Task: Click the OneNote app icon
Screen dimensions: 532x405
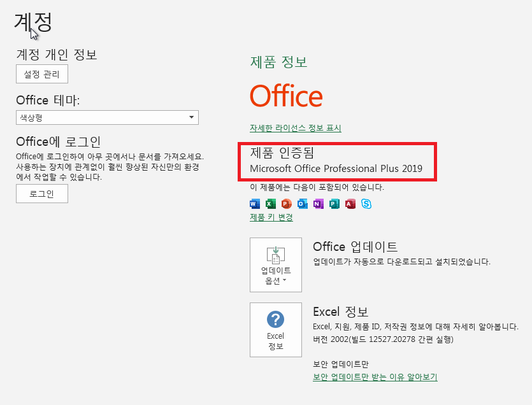Action: [x=318, y=204]
